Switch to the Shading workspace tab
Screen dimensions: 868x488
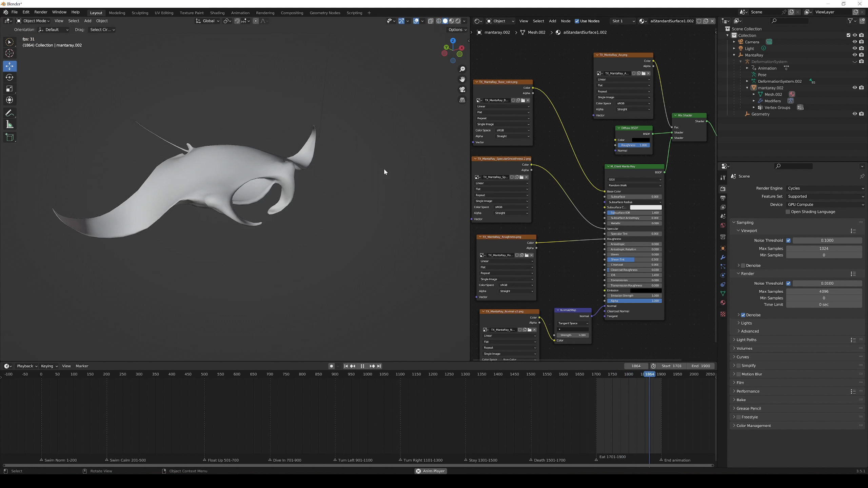[217, 13]
